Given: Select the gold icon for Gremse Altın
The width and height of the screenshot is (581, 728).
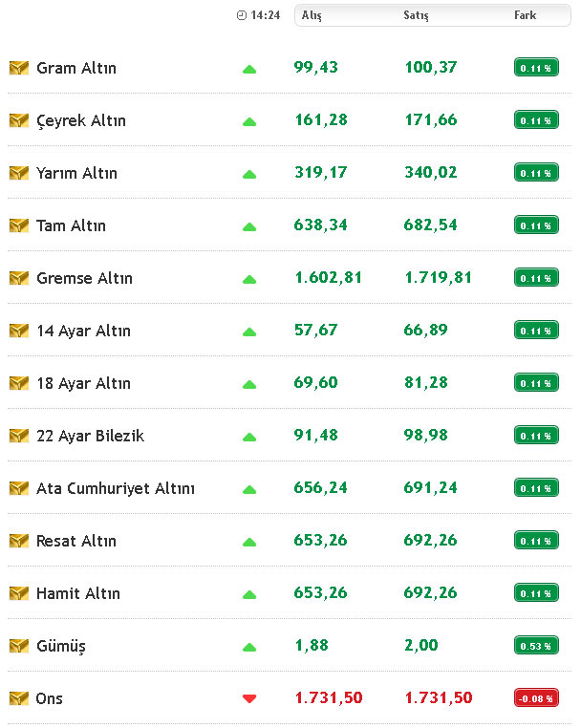Looking at the screenshot, I should (x=19, y=278).
